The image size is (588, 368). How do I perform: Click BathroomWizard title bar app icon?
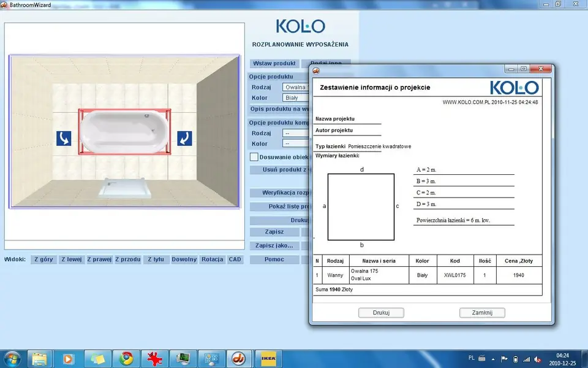point(4,5)
